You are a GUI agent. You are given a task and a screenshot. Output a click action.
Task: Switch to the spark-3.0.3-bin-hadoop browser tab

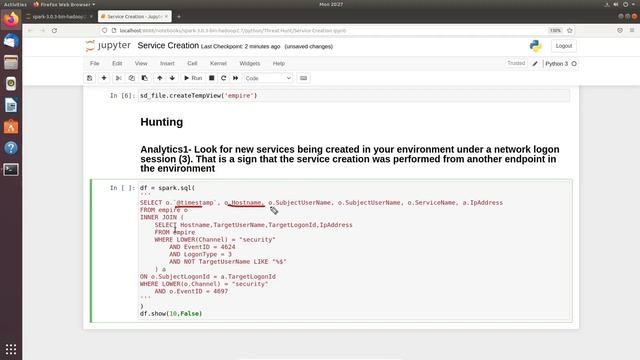pyautogui.click(x=59, y=17)
